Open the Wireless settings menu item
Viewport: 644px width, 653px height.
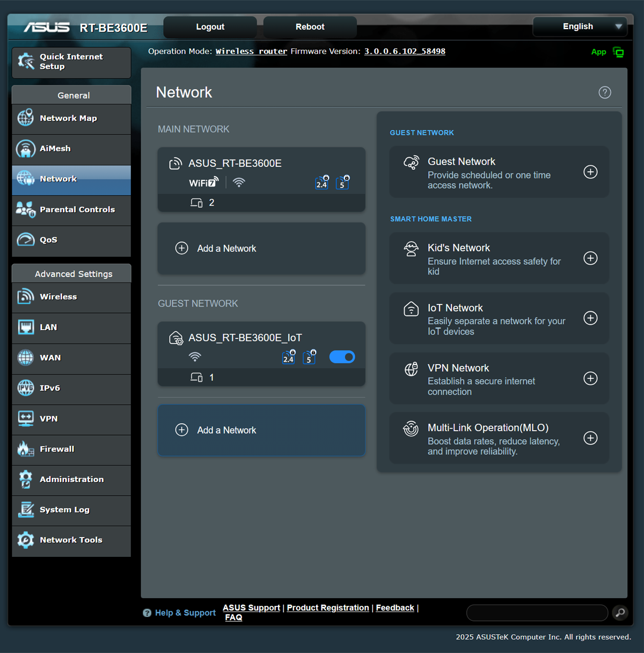point(71,297)
